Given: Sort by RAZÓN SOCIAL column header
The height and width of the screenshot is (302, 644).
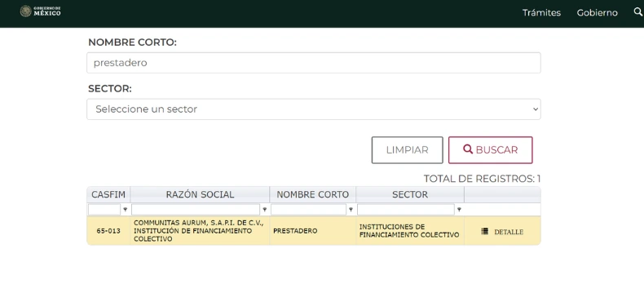Looking at the screenshot, I should tap(200, 194).
